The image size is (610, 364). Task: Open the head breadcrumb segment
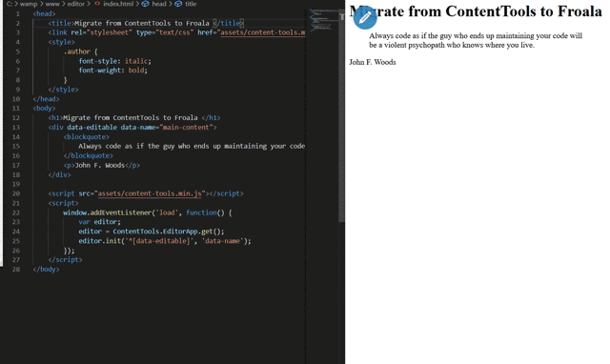[x=159, y=4]
